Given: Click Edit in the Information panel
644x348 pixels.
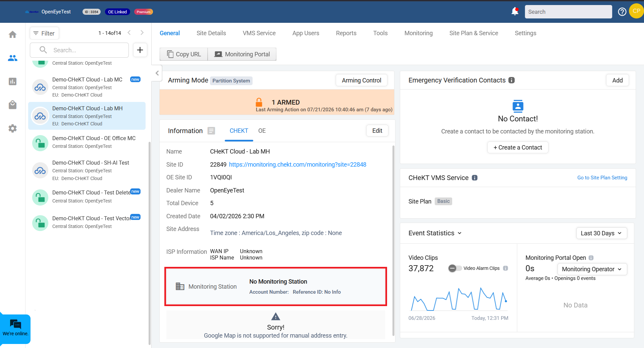Looking at the screenshot, I should (377, 131).
